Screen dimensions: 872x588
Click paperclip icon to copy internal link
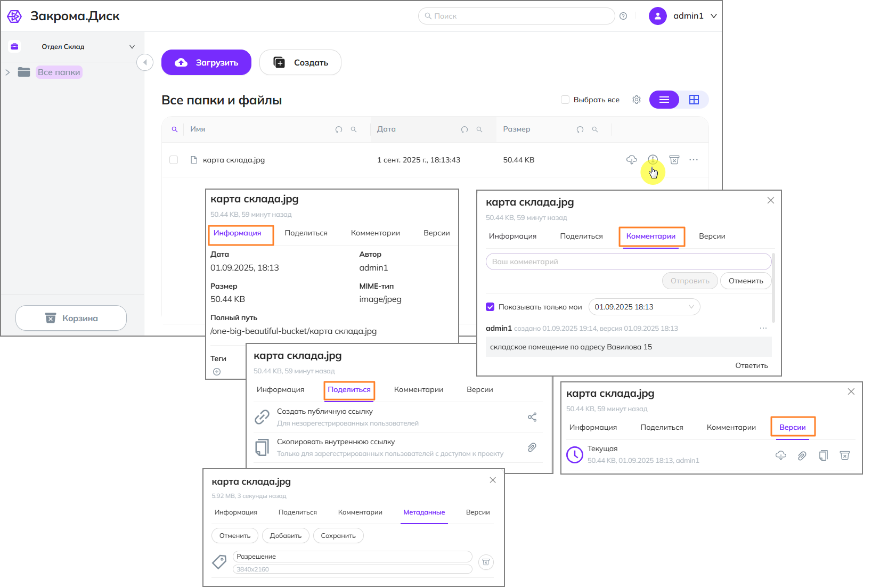point(532,447)
